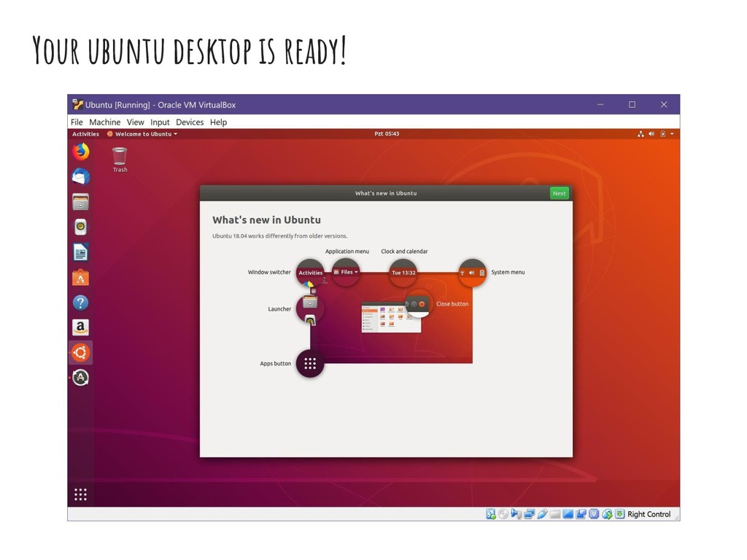Open Software Updater from the dock

[x=80, y=378]
